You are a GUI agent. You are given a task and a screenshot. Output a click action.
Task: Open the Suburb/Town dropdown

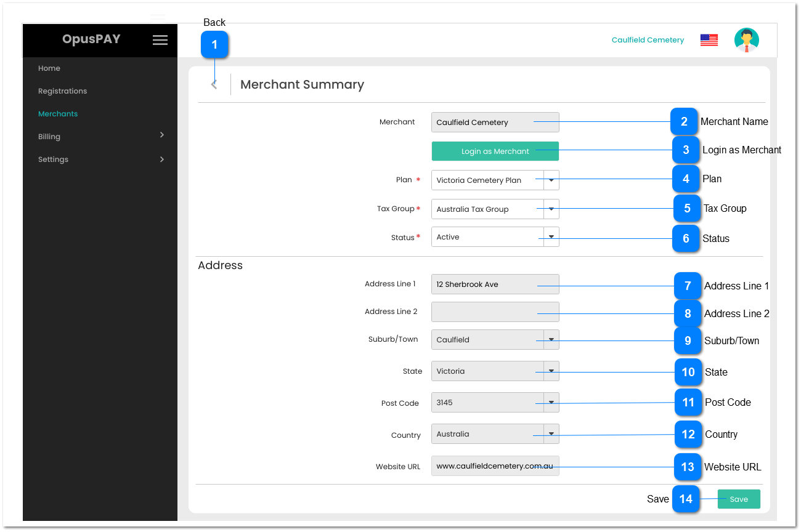point(551,340)
